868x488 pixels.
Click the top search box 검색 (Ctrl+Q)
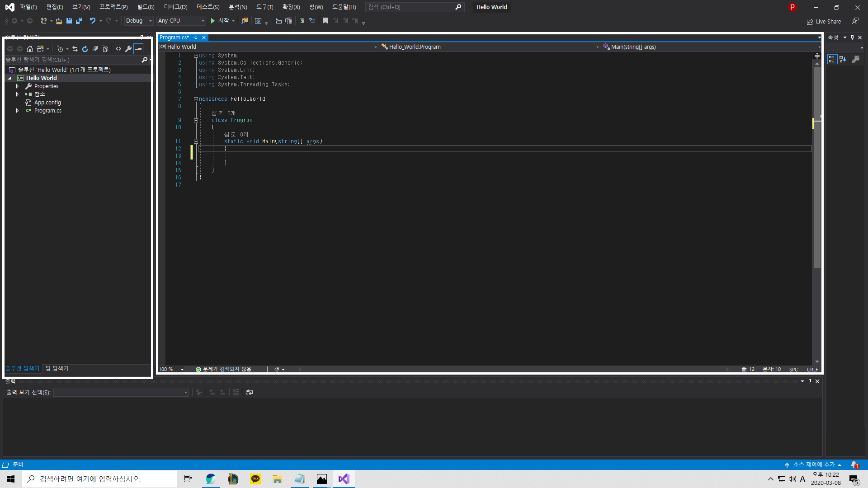(414, 7)
